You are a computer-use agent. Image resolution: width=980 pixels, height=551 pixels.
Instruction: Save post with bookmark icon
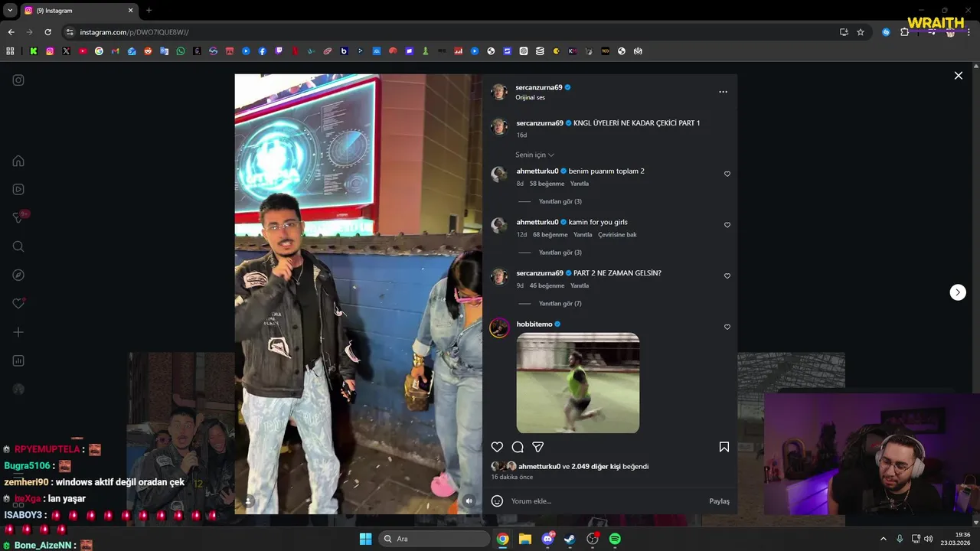(724, 447)
